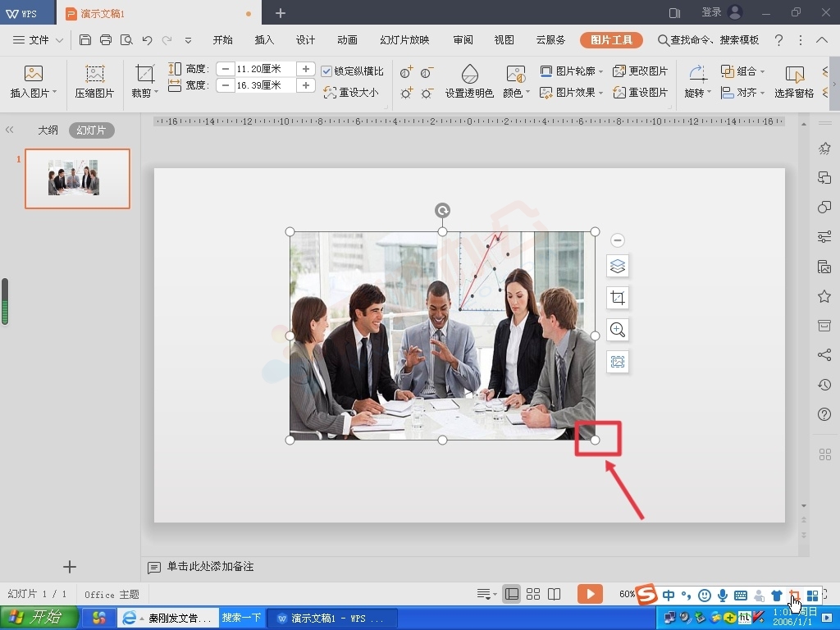Select slide 1 thumbnail in panel

click(x=77, y=178)
